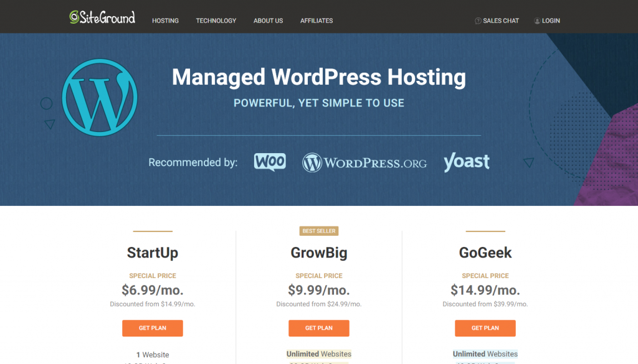
Task: Open the Hosting menu
Action: (x=165, y=21)
